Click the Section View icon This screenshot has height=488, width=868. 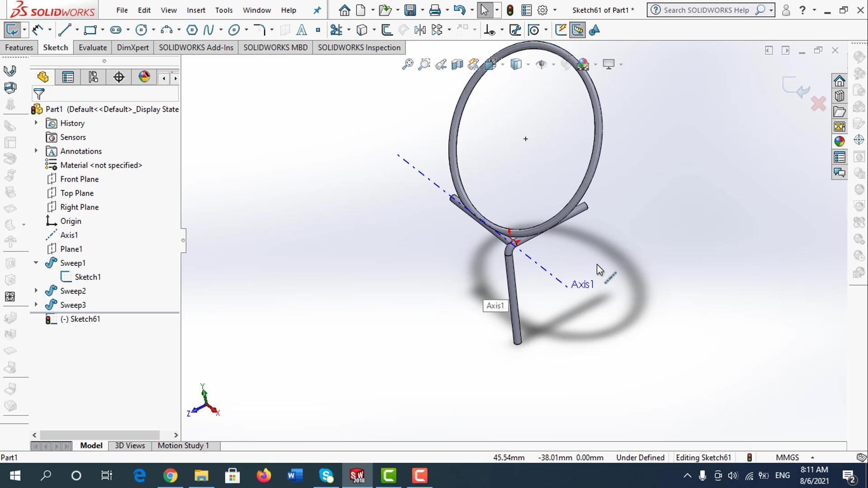click(x=457, y=64)
